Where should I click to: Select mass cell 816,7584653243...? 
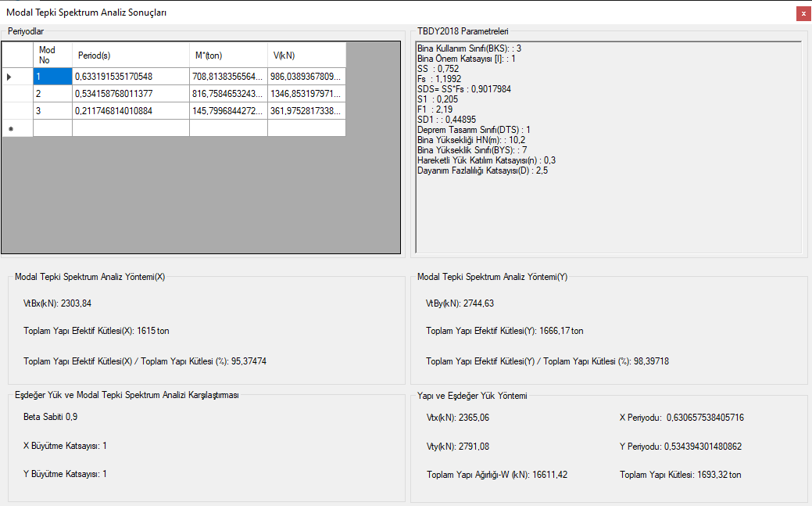(228, 93)
